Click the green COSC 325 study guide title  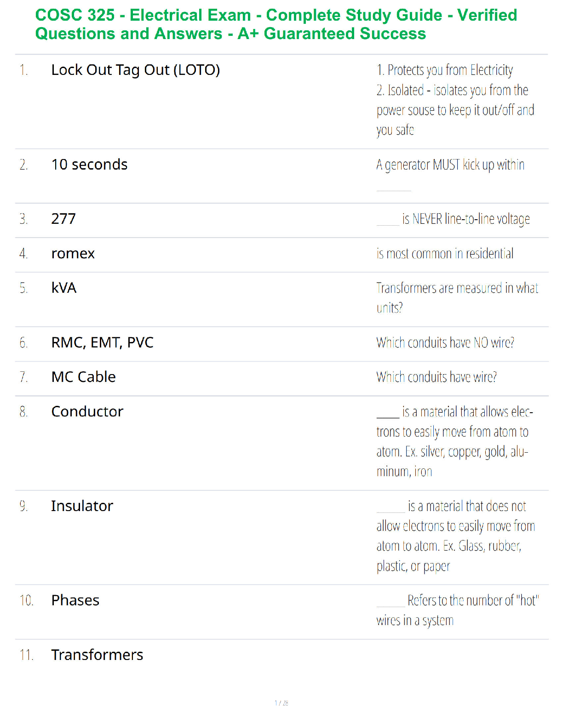(276, 24)
